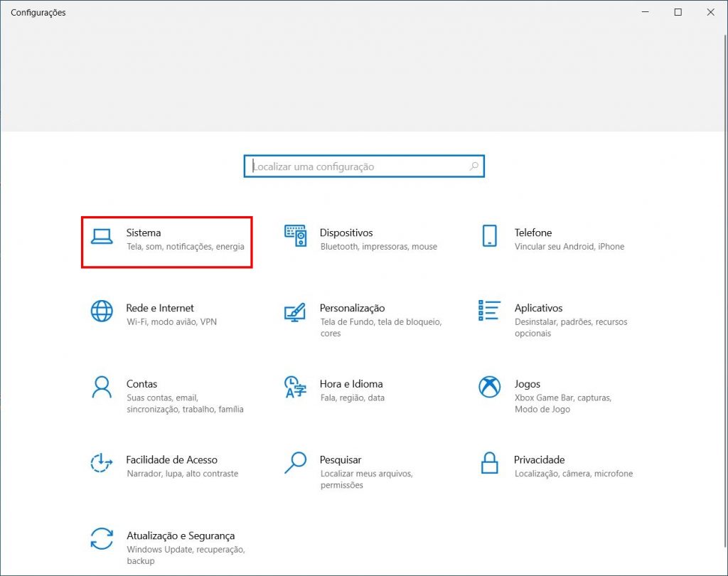This screenshot has height=576, width=728.
Task: Click 'Tela de Fundo, tela de bloqueio, cores' text
Action: click(x=381, y=328)
